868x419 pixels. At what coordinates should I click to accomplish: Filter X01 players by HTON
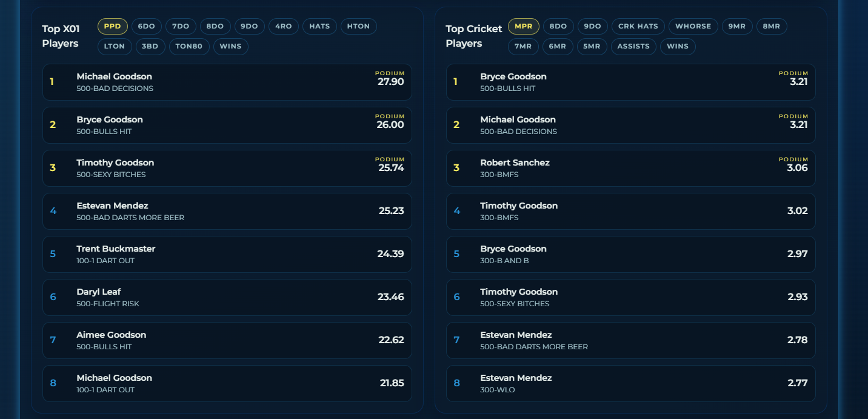coord(358,26)
